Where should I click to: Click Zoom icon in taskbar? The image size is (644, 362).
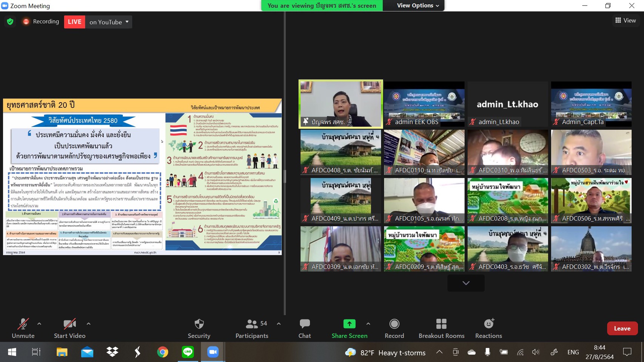(213, 352)
